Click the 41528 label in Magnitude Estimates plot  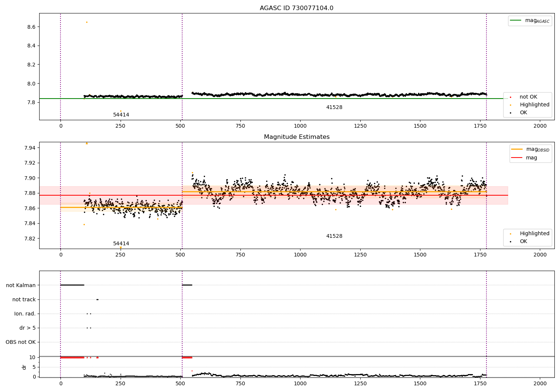pos(334,236)
